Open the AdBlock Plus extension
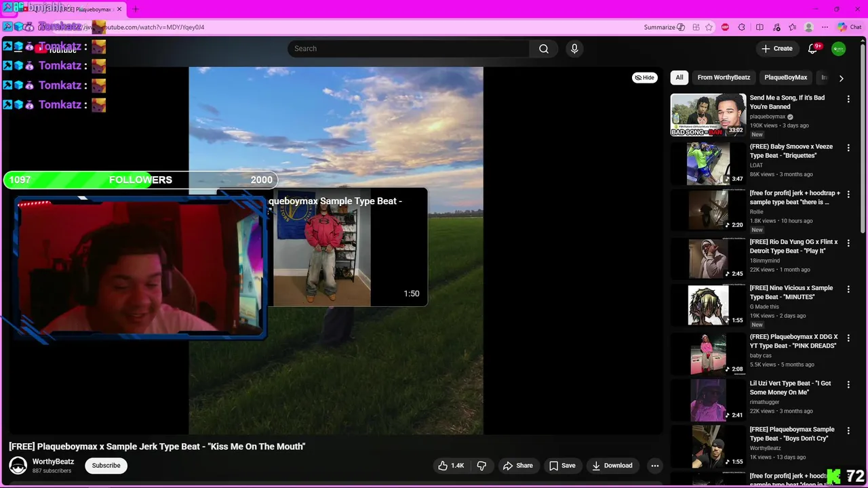Screen dimensions: 868x488 pyautogui.click(x=726, y=27)
